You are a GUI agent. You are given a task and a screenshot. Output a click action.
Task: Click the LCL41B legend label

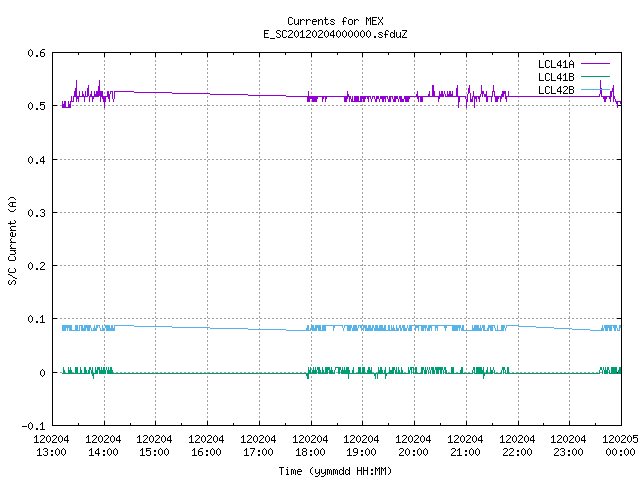[x=556, y=77]
